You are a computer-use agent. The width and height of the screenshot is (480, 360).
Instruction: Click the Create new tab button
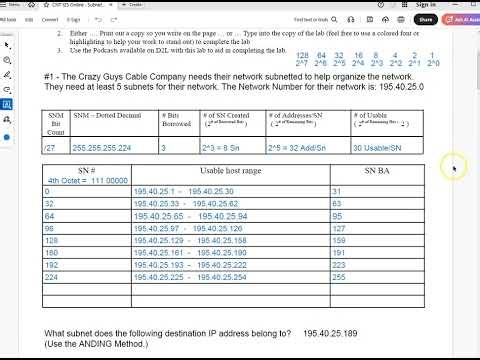point(132,5)
